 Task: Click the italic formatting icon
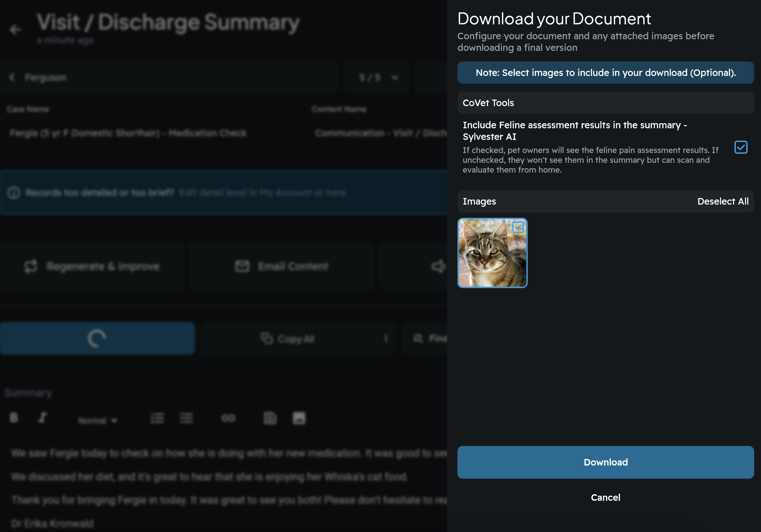43,418
